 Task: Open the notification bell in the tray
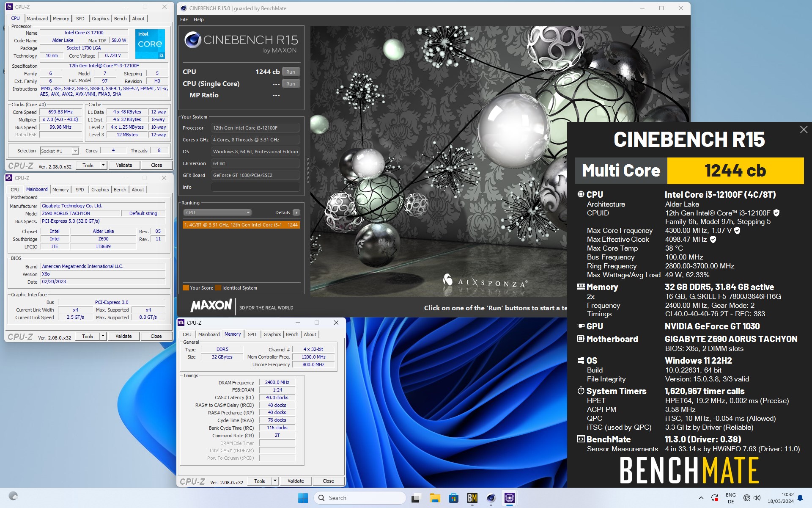point(800,498)
